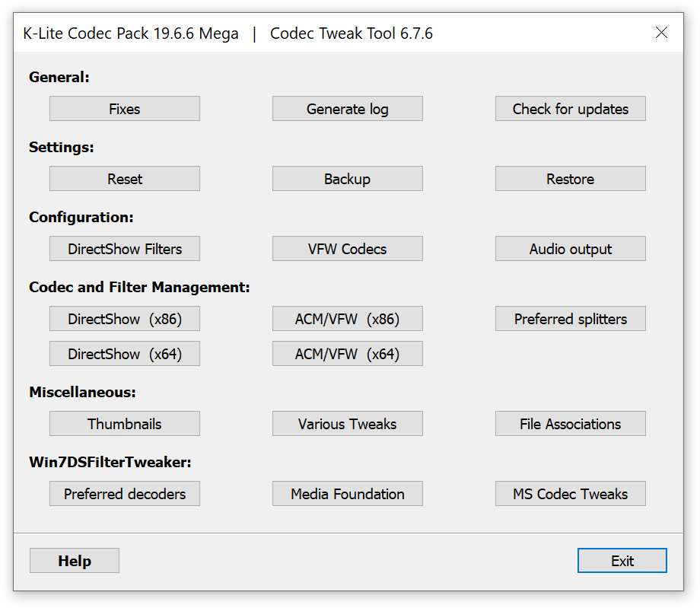The image size is (700, 608).
Task: Check for updates to the codec pack
Action: (570, 108)
